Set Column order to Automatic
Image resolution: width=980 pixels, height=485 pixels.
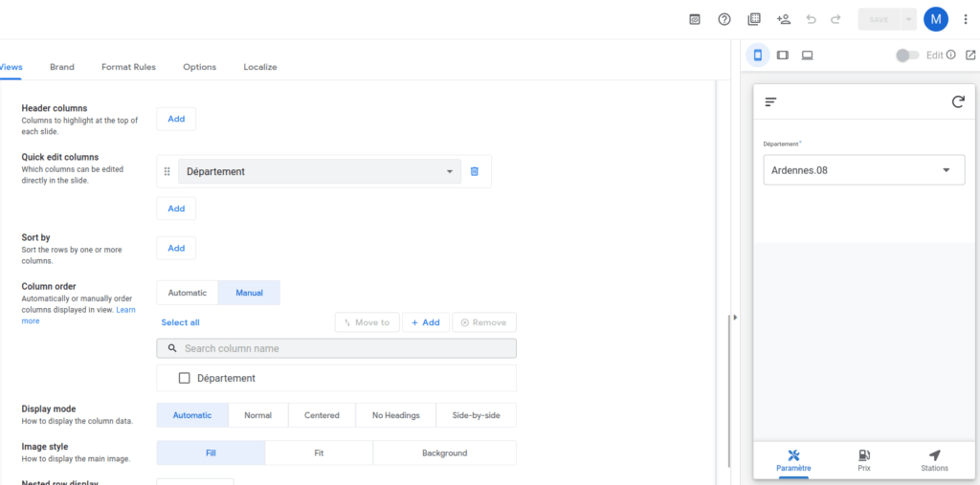[x=188, y=293]
